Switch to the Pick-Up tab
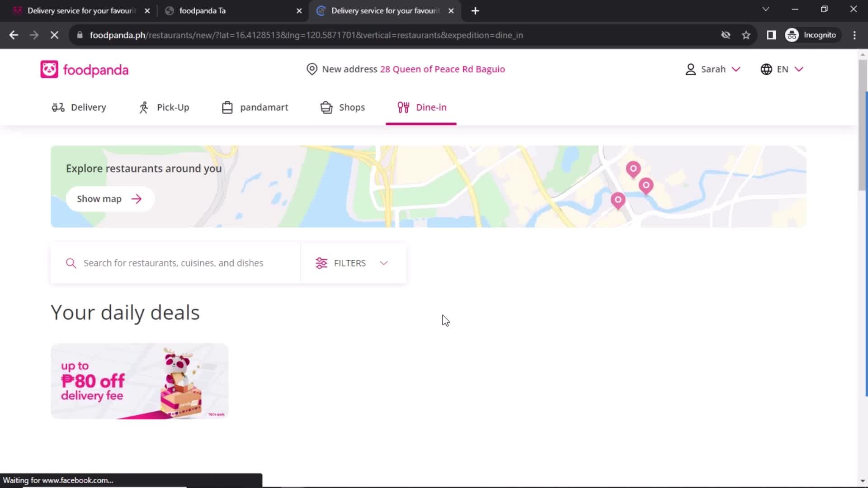 point(164,108)
